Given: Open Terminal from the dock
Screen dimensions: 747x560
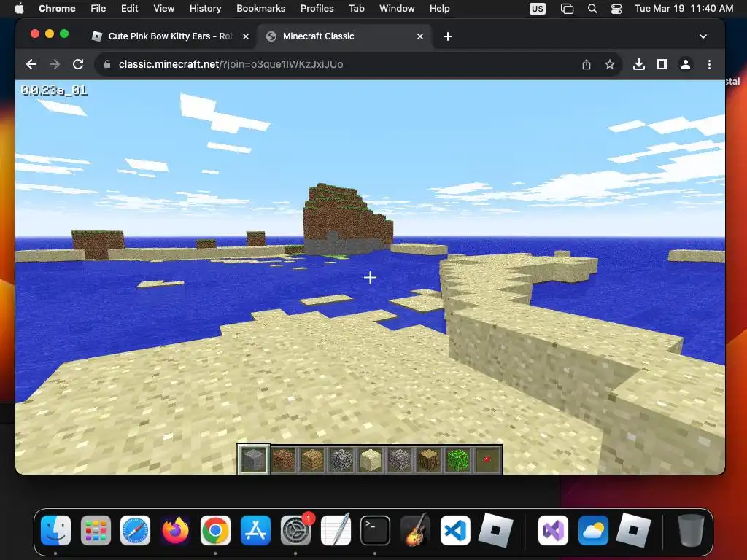Looking at the screenshot, I should coord(375,531).
